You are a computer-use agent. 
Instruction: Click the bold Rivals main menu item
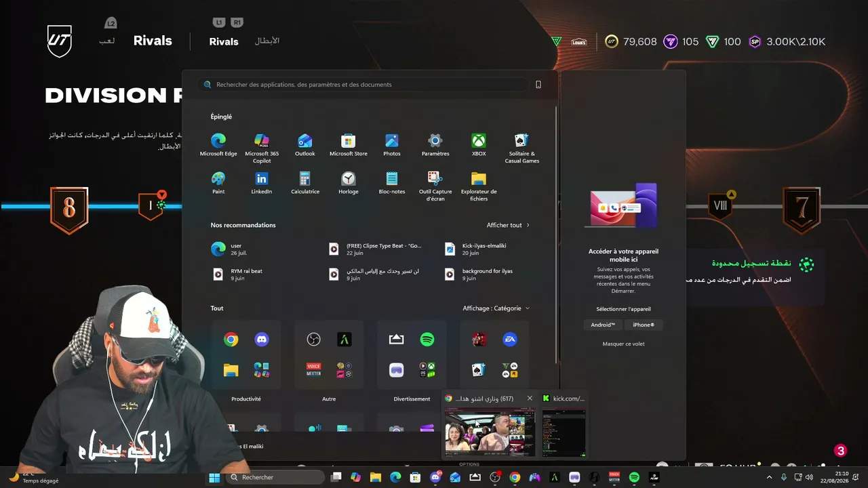[x=153, y=41]
